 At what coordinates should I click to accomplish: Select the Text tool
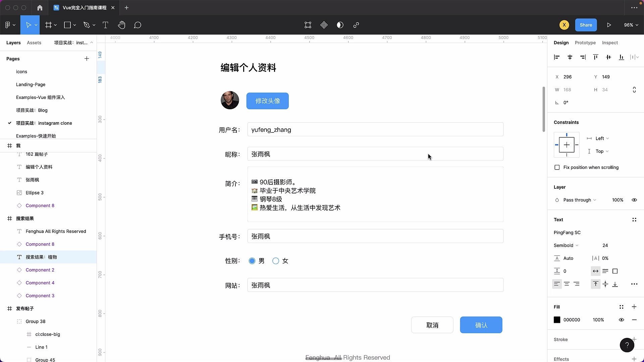pyautogui.click(x=105, y=25)
